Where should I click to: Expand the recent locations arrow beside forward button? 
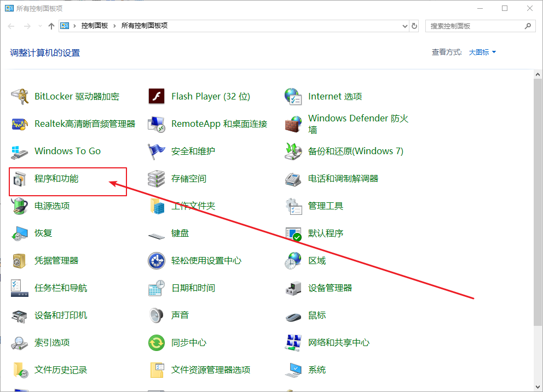40,26
